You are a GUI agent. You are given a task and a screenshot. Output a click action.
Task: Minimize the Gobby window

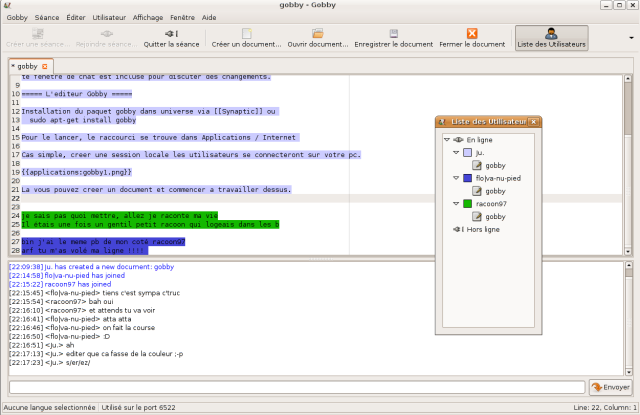[606, 5]
